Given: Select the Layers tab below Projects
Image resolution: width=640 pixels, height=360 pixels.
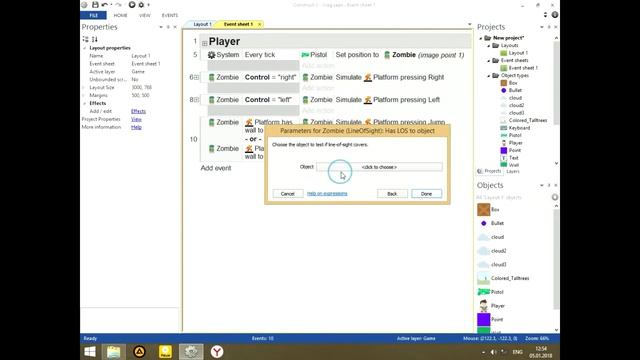Looking at the screenshot, I should click(513, 171).
